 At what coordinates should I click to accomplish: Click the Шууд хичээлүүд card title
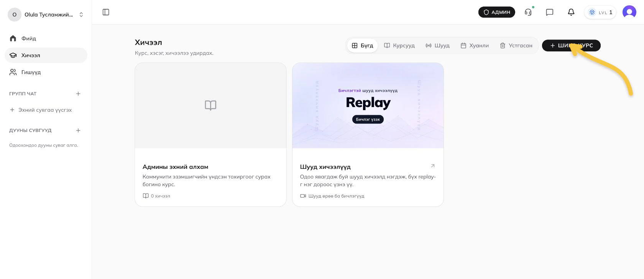tap(325, 167)
